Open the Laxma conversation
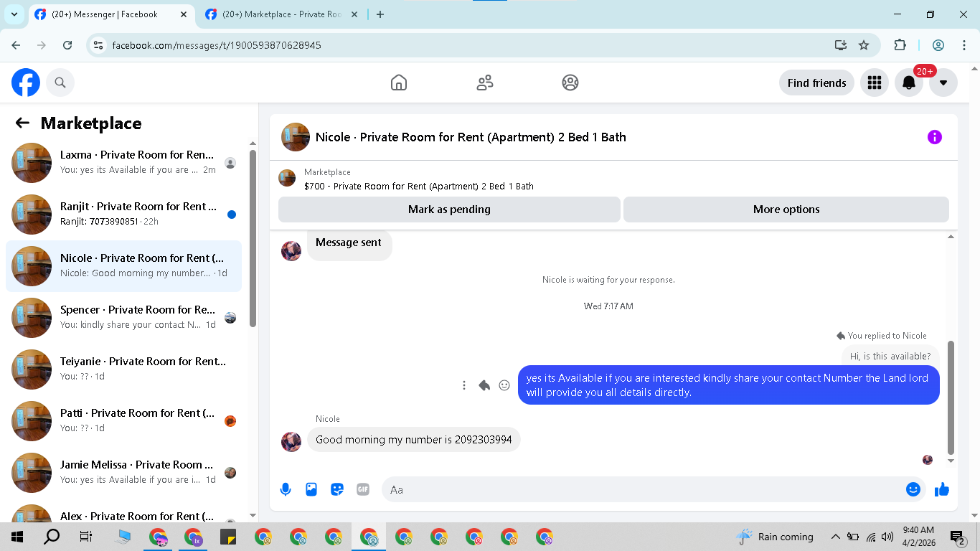The image size is (980, 551). coord(123,163)
